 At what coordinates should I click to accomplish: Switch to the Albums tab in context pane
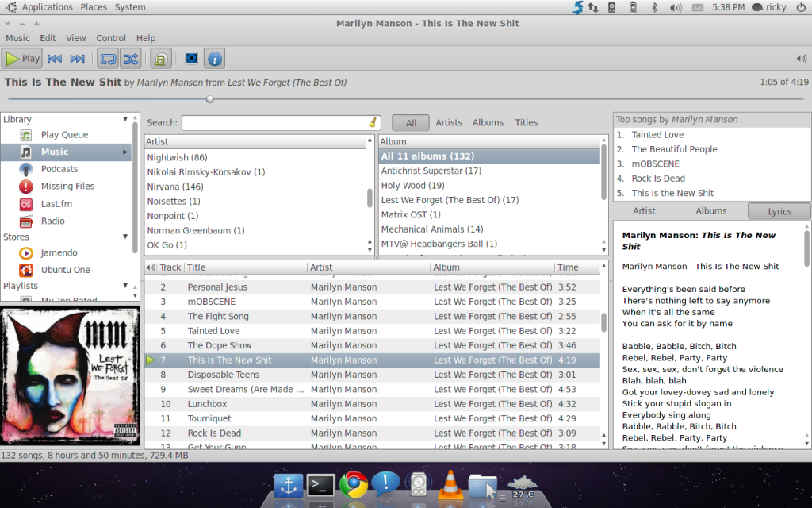(x=711, y=211)
